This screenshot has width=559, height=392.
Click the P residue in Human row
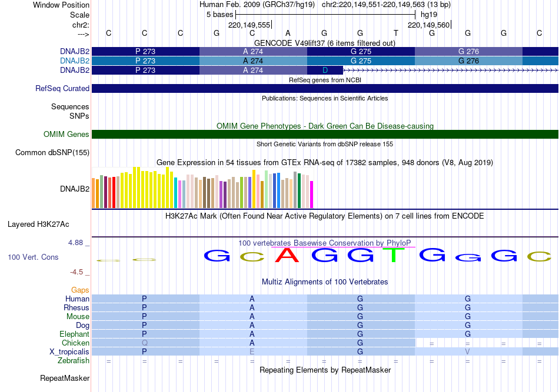click(x=144, y=299)
